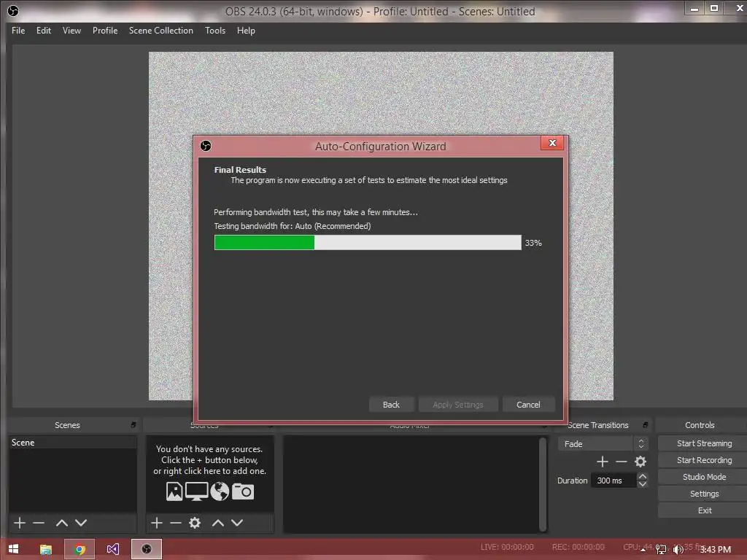The image size is (747, 560).
Task: Click the image source icon in Sources
Action: point(174,491)
